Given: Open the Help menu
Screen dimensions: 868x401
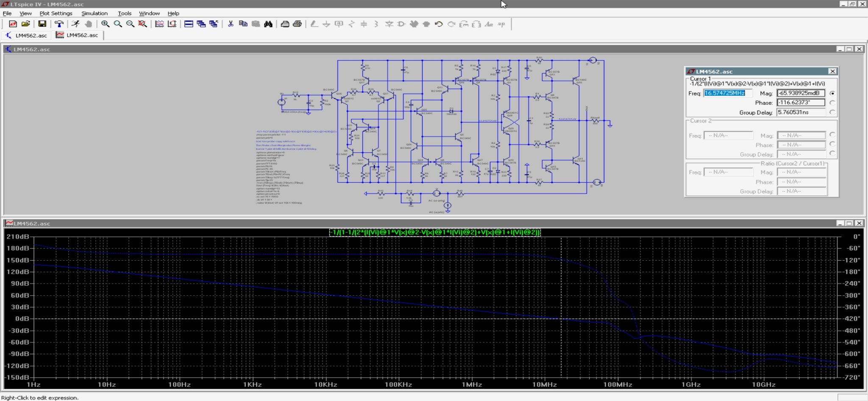Looking at the screenshot, I should pos(173,13).
